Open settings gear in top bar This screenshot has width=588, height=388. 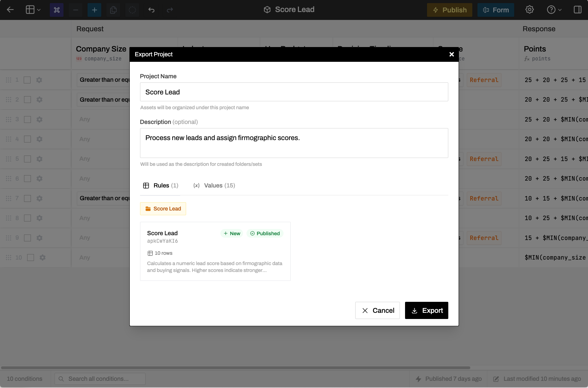[530, 10]
